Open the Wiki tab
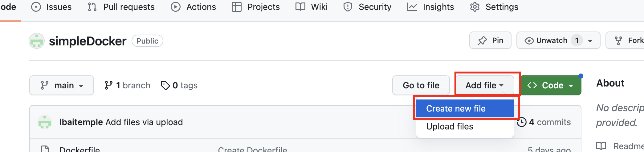Screen dimensions: 644x152 click(312, 7)
